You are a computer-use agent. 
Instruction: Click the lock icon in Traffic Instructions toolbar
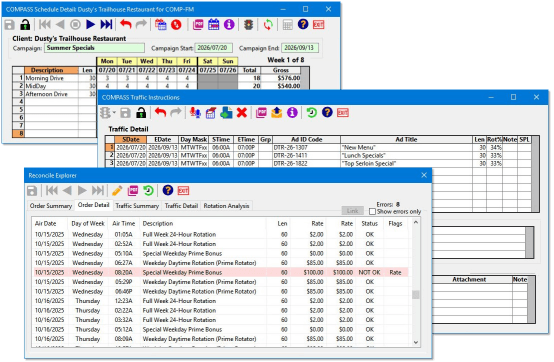(141, 113)
